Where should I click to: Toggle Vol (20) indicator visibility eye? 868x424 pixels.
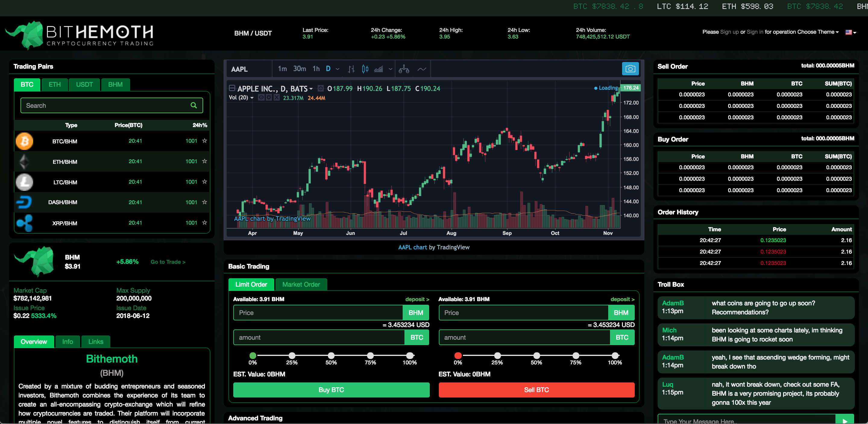coord(261,98)
